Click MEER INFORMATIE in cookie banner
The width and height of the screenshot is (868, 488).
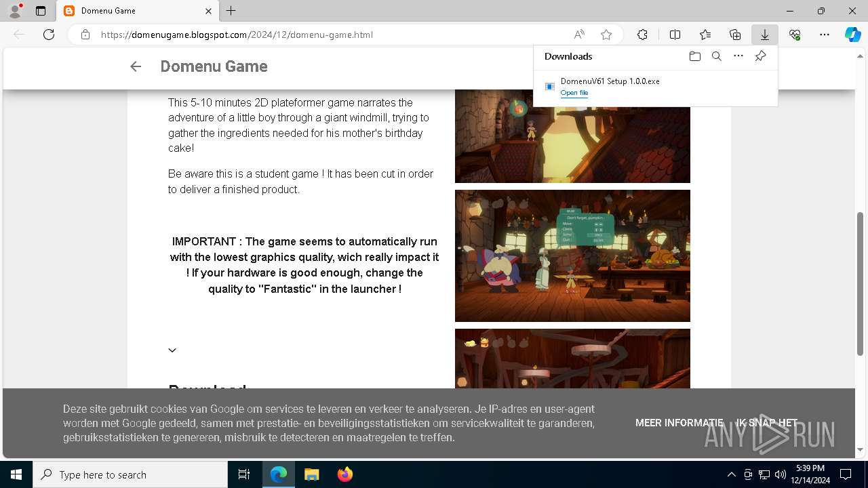[679, 423]
